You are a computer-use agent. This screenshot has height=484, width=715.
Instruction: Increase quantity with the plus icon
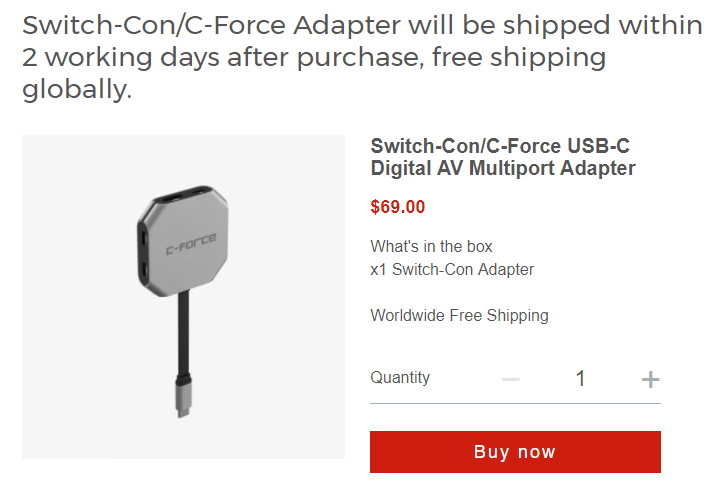650,379
